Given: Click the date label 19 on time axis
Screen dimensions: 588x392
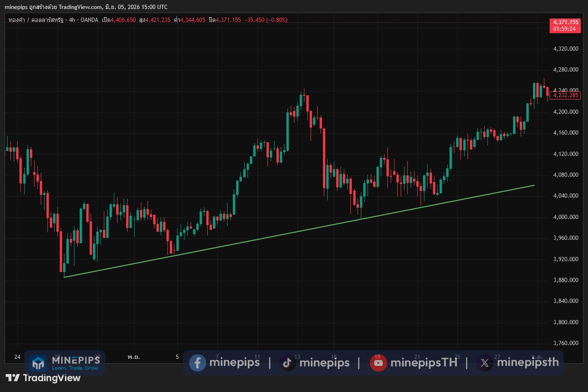Looking at the screenshot, I should [x=377, y=356].
